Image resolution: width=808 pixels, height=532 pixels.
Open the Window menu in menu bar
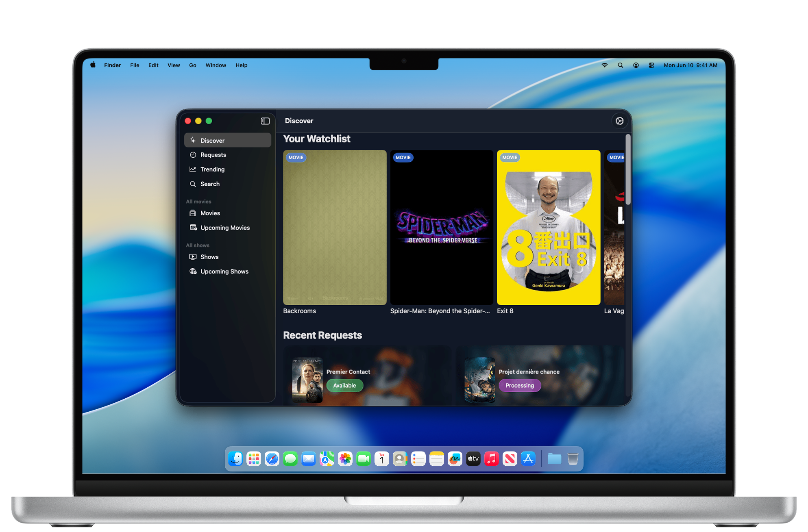coord(216,65)
